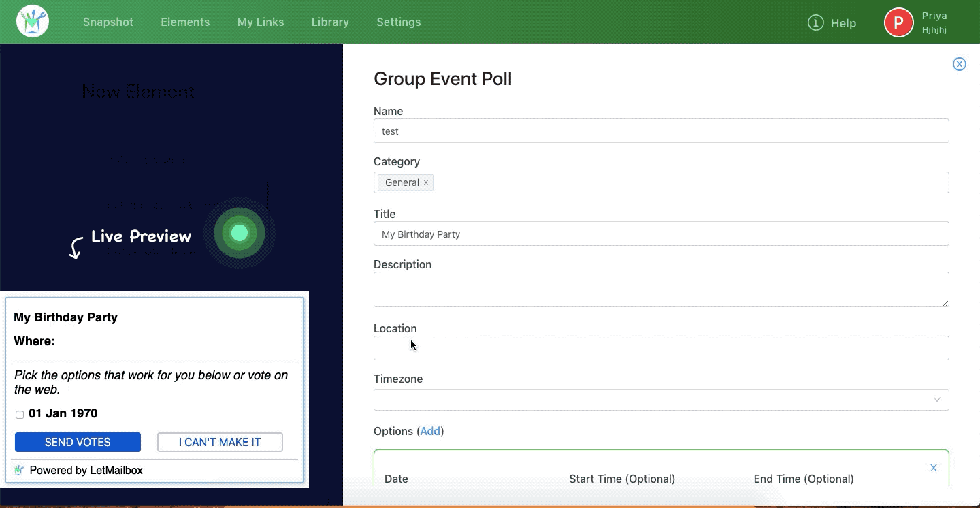
Task: Open the Library section
Action: pos(330,22)
